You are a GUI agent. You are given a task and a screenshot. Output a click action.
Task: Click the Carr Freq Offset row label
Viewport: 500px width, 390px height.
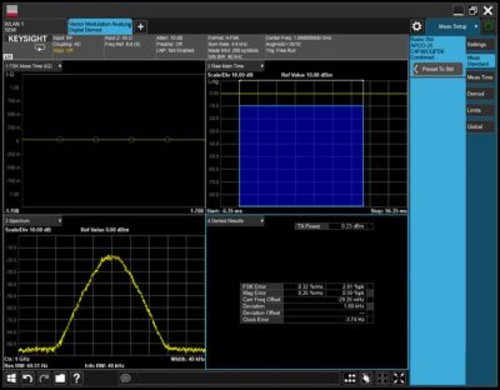click(262, 300)
